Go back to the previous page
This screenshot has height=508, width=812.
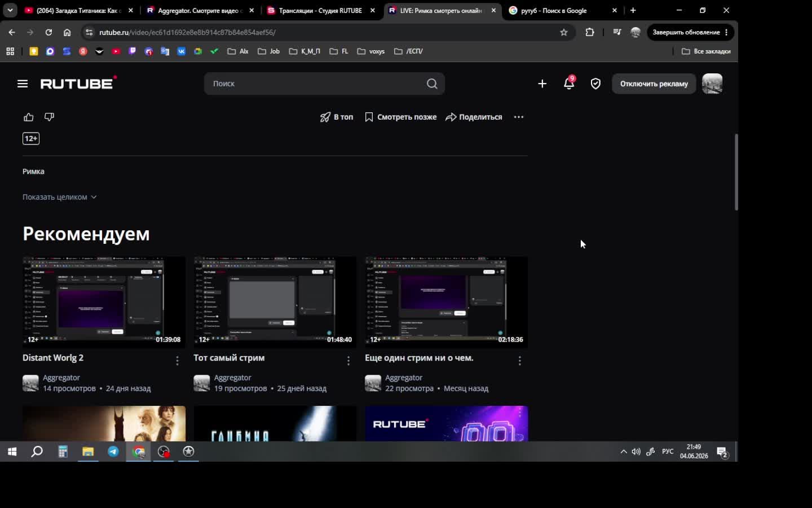click(x=12, y=32)
